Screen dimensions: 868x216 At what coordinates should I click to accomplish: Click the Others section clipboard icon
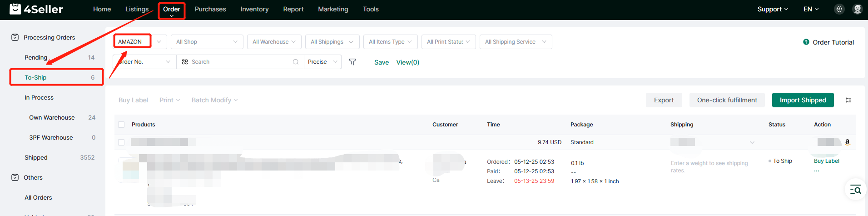coord(15,177)
